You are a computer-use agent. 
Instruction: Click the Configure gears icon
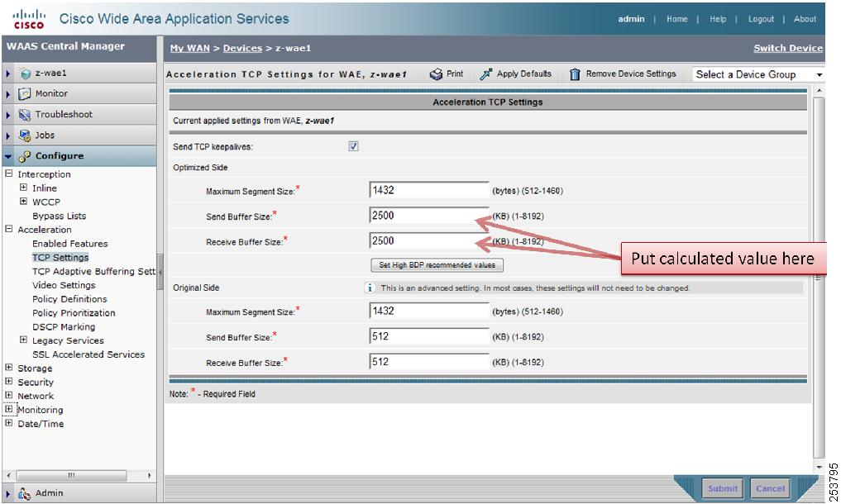coord(25,156)
